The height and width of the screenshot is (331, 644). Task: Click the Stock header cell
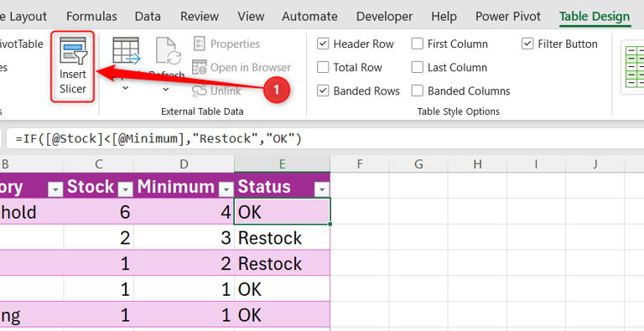pos(99,186)
